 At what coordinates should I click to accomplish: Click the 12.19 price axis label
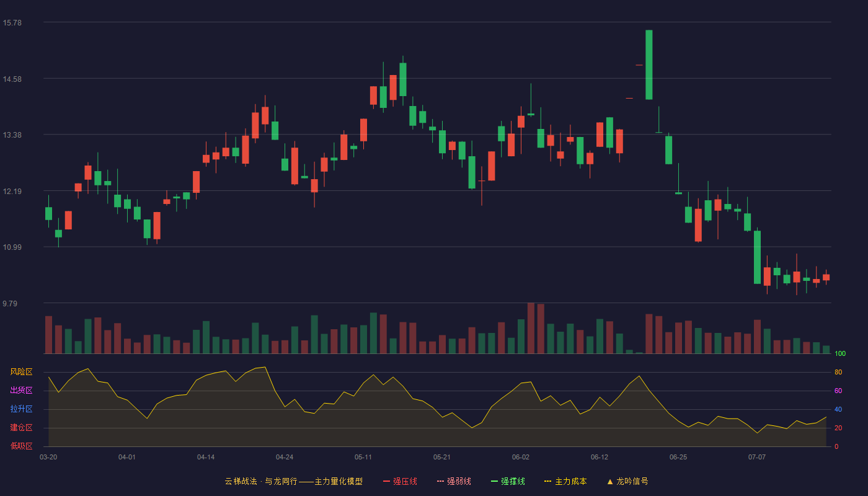coord(12,192)
